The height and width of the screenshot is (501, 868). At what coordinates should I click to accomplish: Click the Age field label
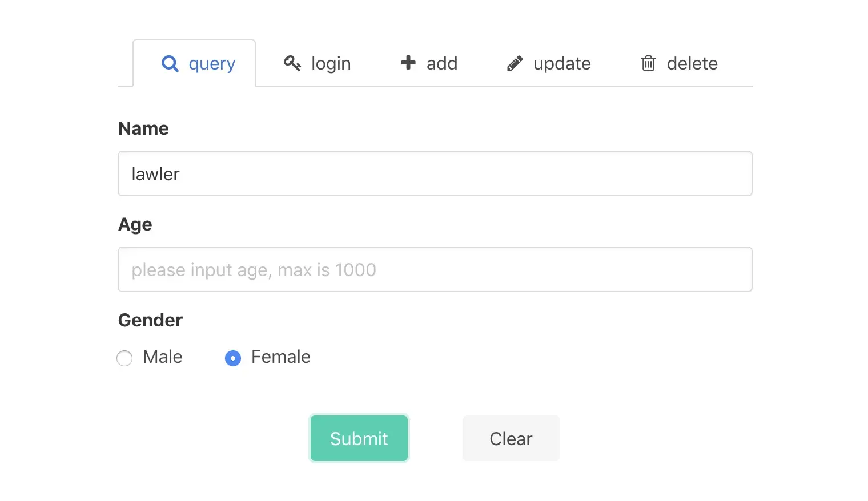click(x=135, y=224)
